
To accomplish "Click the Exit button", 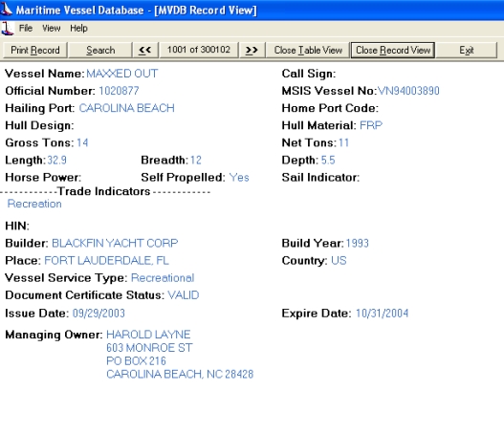I will tap(467, 50).
